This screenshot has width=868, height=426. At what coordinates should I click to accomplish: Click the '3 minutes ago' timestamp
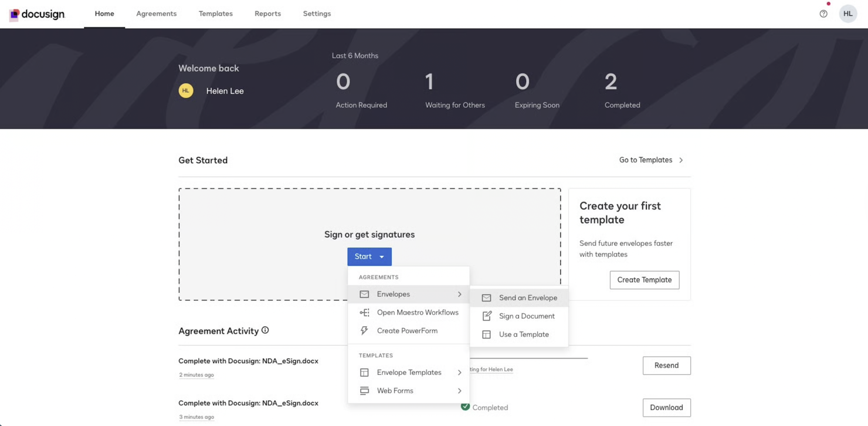[x=196, y=417]
